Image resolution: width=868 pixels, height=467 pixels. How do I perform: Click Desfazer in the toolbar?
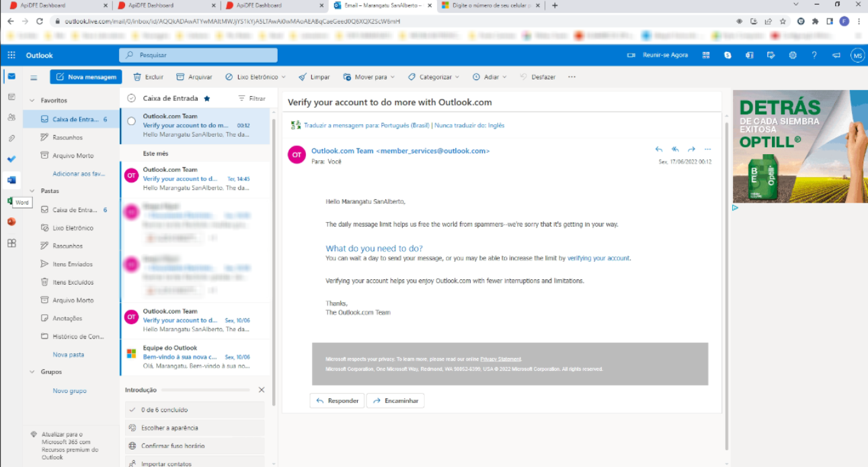click(x=538, y=77)
